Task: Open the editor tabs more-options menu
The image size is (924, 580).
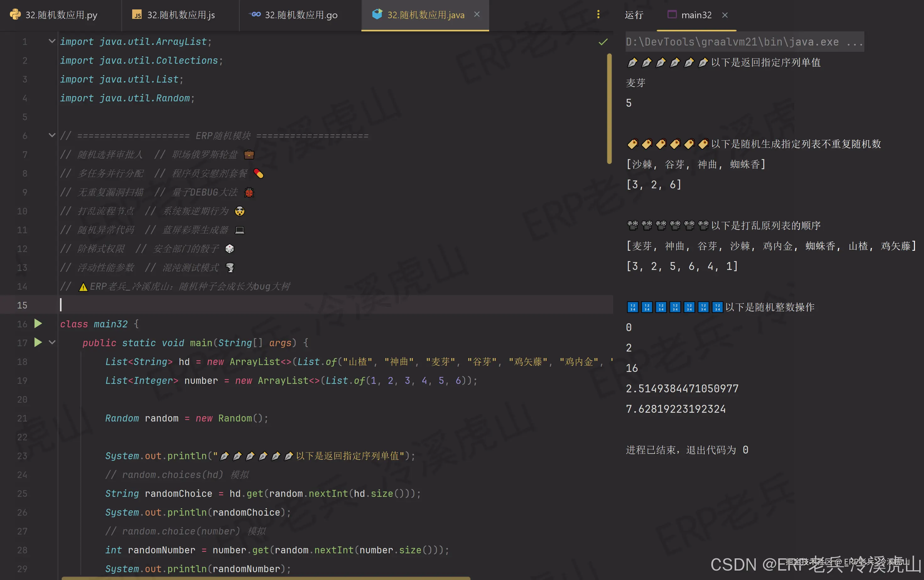Action: click(x=598, y=14)
